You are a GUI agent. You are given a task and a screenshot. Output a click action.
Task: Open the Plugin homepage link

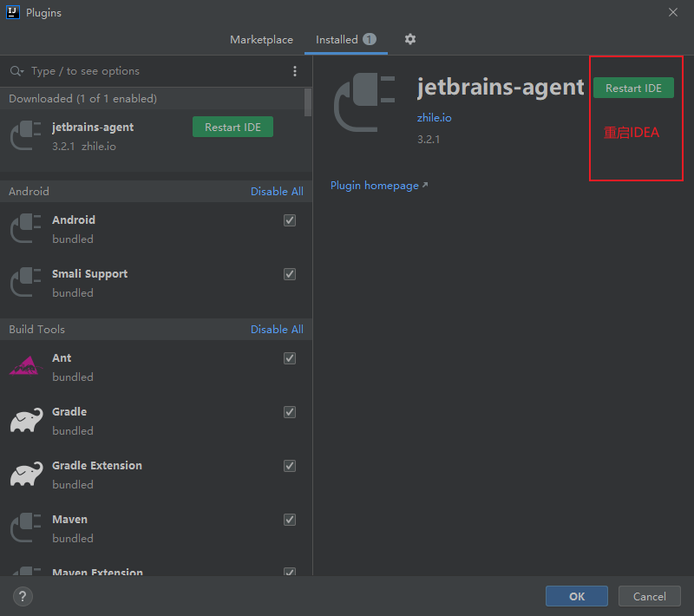click(379, 186)
